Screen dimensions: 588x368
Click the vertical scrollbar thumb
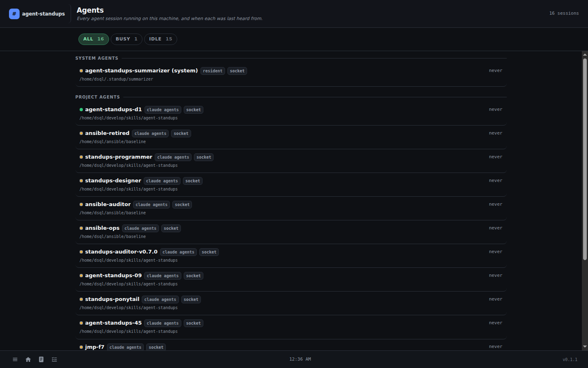pos(585,159)
